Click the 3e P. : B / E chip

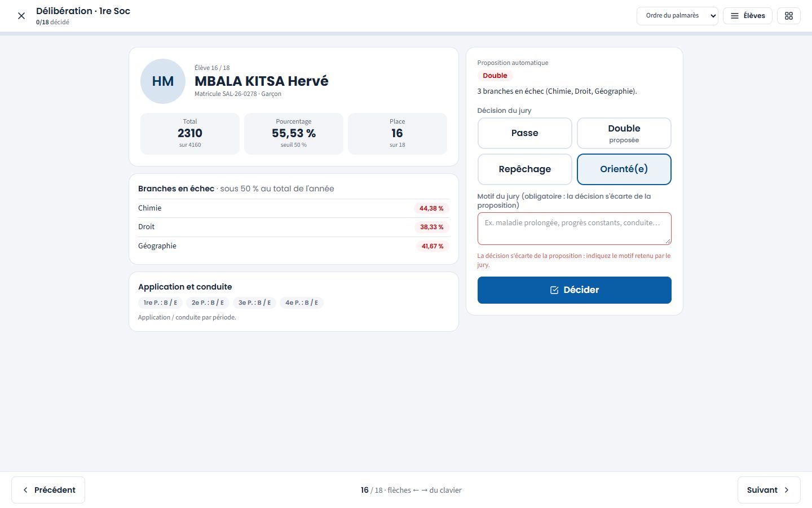(254, 303)
